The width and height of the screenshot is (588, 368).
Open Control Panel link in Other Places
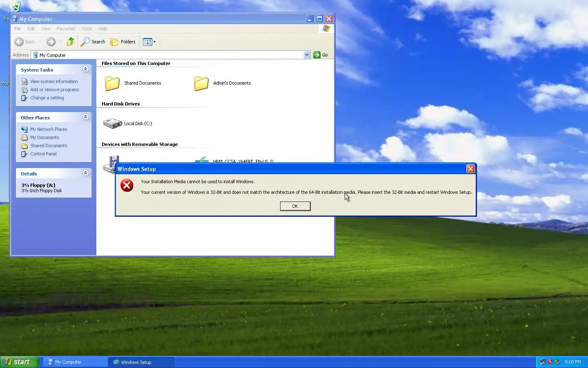tap(43, 154)
